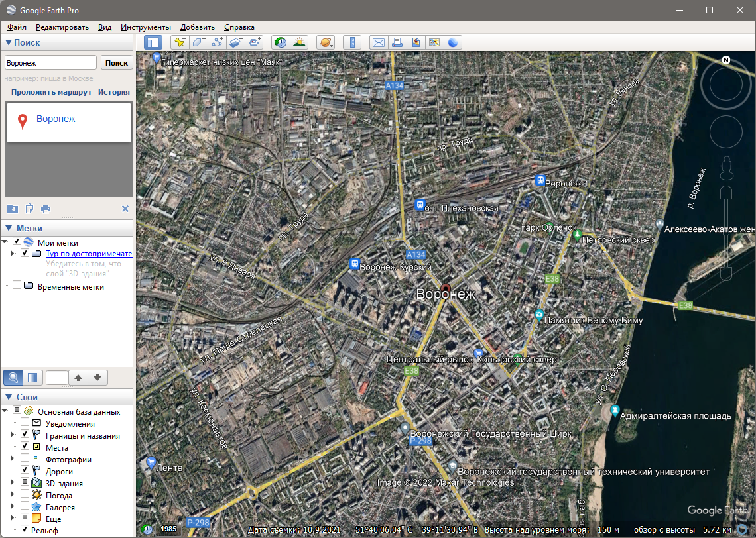Collapse the Поиск panel header
The image size is (756, 538).
9,42
